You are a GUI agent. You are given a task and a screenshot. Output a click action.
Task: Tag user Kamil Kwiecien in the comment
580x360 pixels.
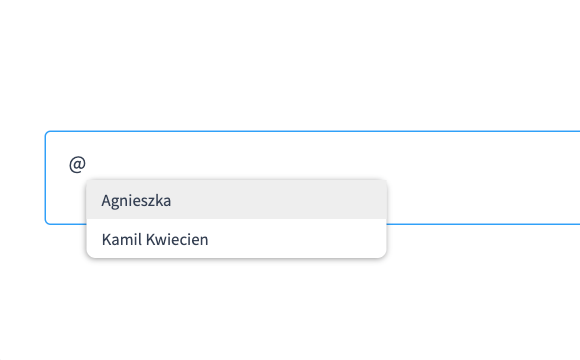(236, 239)
